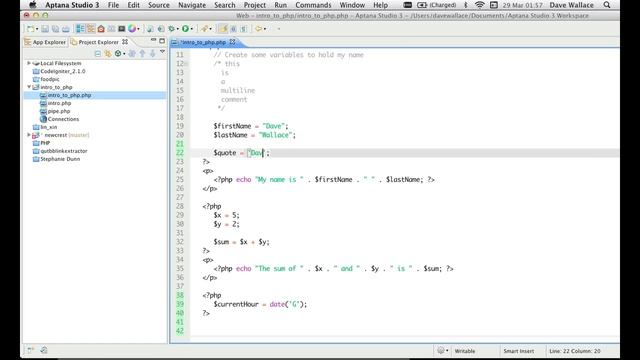Open the Run button dropdown arrow
The width and height of the screenshot is (640, 360).
[x=192, y=29]
